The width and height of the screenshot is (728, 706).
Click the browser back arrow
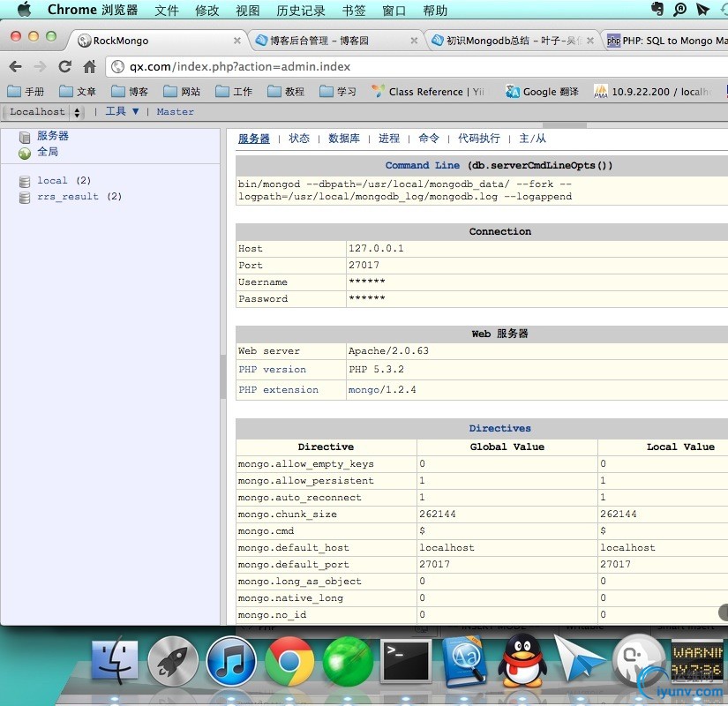point(15,67)
